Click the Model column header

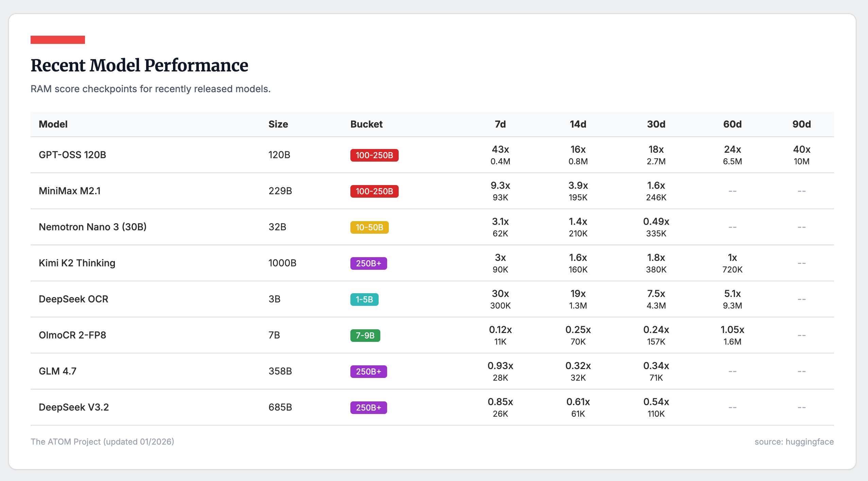tap(53, 124)
